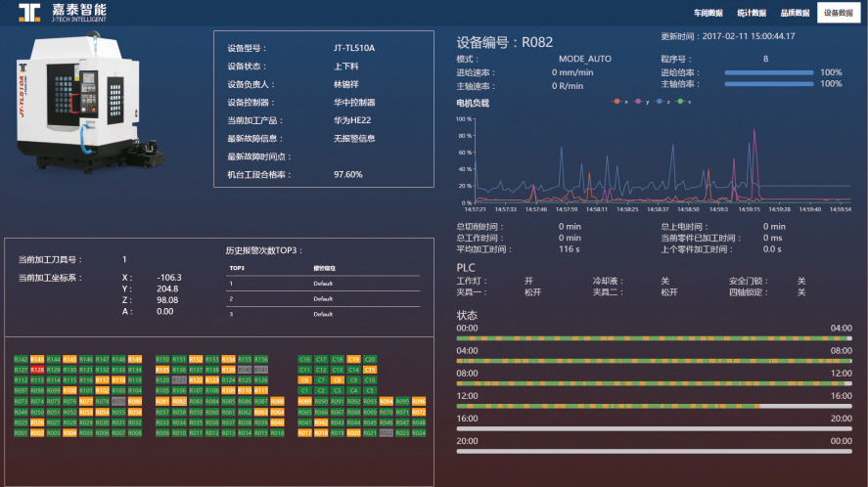The width and height of the screenshot is (868, 487).
Task: Click the 00:00 to 04:00 status timeline bar
Action: pyautogui.click(x=654, y=338)
